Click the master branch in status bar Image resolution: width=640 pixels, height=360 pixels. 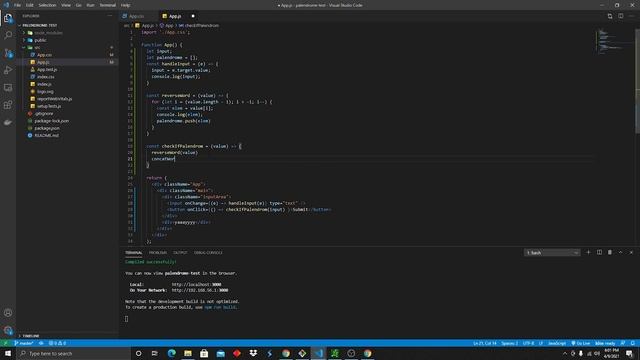(24, 343)
